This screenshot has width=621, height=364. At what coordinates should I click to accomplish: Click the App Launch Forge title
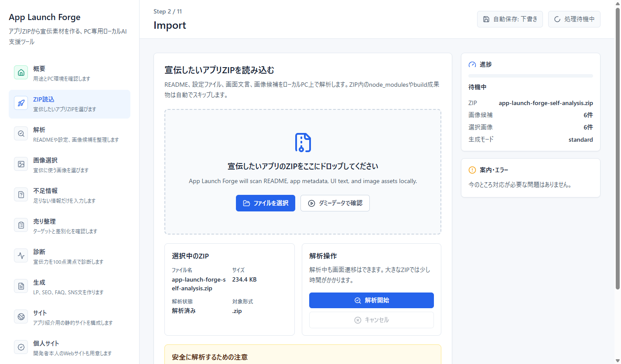tap(44, 17)
